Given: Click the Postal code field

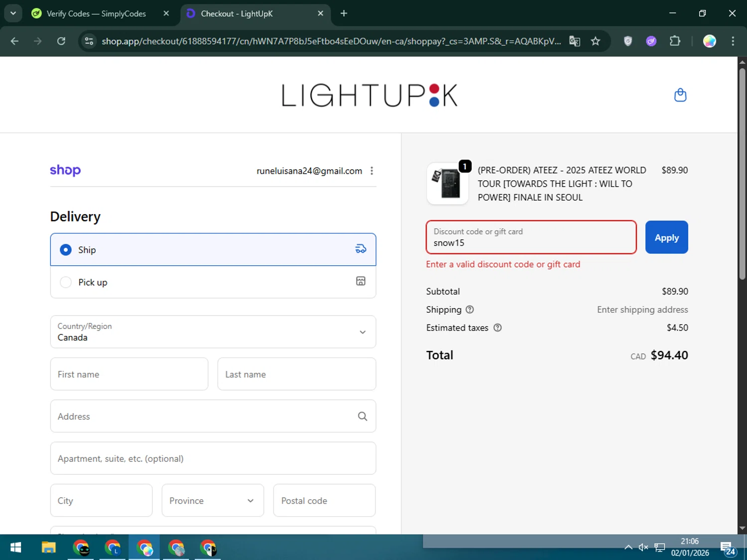Looking at the screenshot, I should tap(324, 500).
